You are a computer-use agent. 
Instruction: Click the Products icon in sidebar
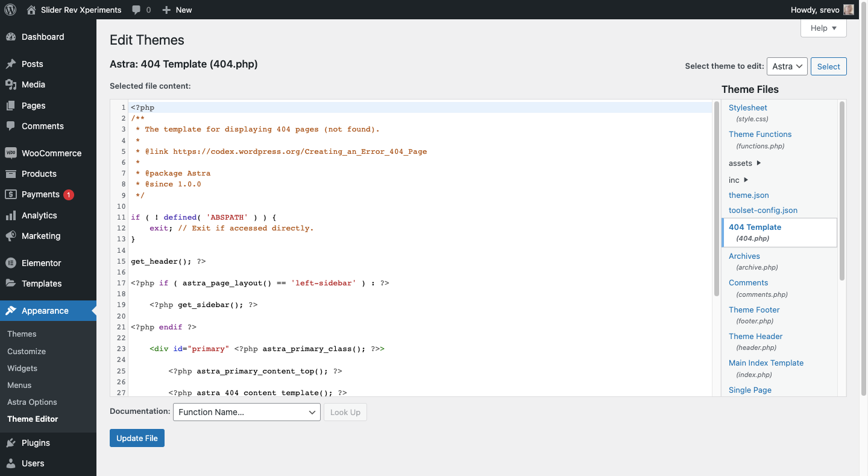tap(11, 174)
